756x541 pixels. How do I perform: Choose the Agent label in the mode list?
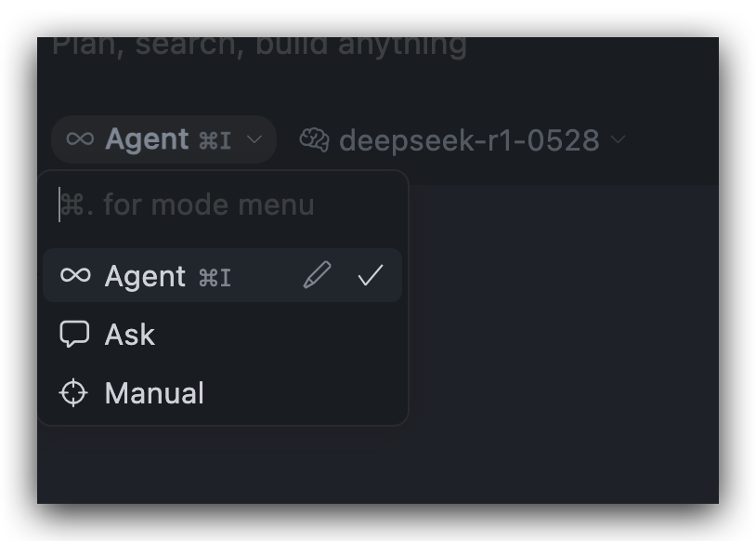point(145,276)
